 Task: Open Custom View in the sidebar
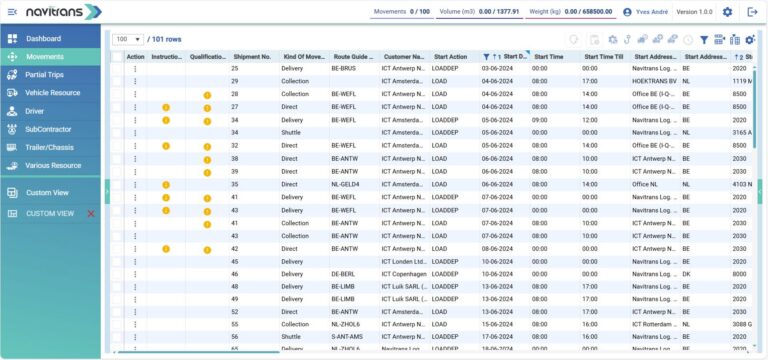click(x=50, y=192)
